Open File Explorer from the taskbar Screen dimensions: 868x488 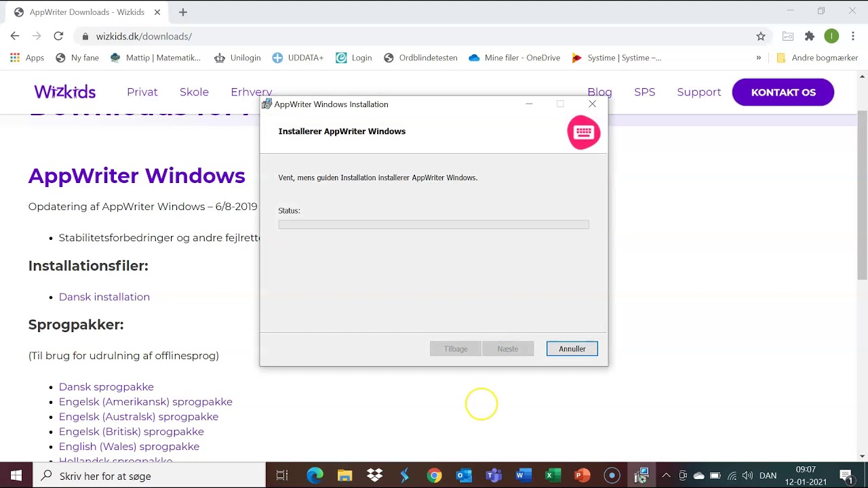(345, 476)
